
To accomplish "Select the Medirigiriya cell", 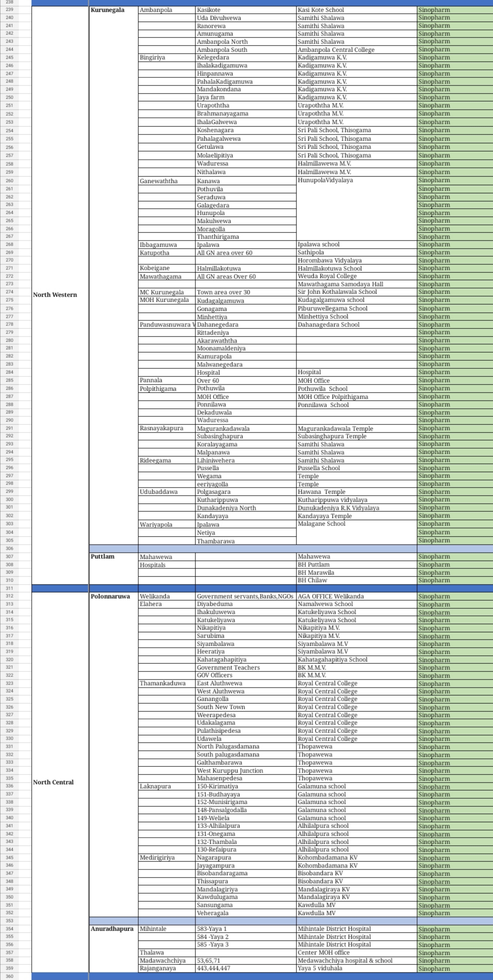I will [167, 857].
